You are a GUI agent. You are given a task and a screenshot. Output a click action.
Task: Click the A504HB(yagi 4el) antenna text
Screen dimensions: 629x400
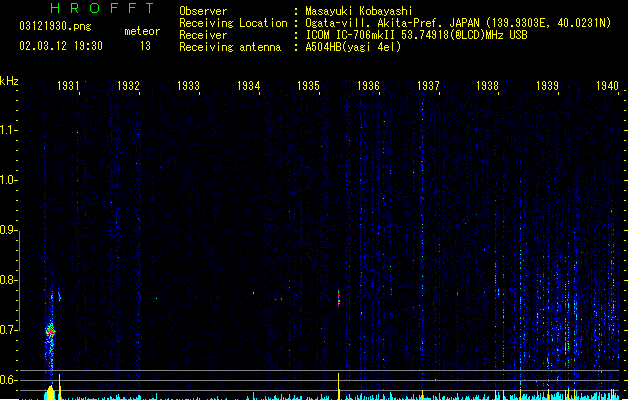click(x=353, y=47)
